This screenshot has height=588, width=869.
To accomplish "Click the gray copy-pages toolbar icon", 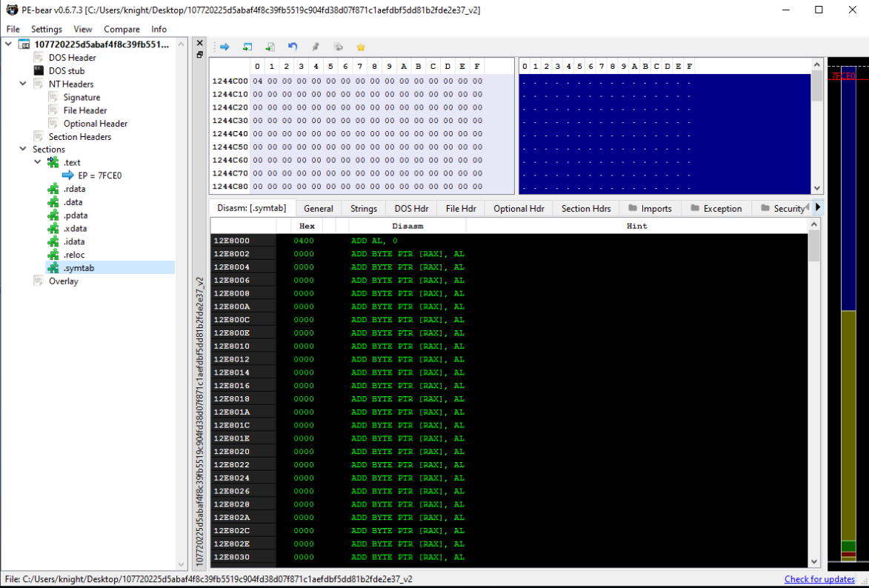I will [338, 47].
